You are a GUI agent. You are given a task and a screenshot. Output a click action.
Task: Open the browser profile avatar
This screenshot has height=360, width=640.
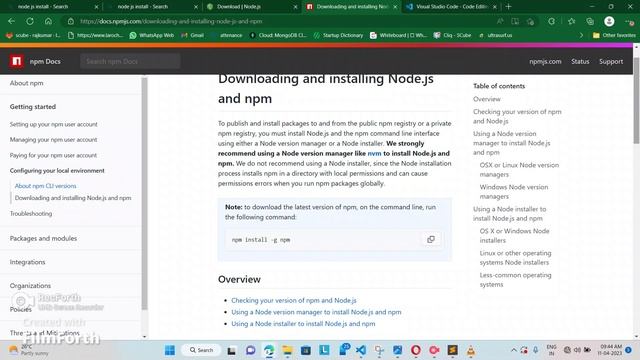pyautogui.click(x=609, y=21)
